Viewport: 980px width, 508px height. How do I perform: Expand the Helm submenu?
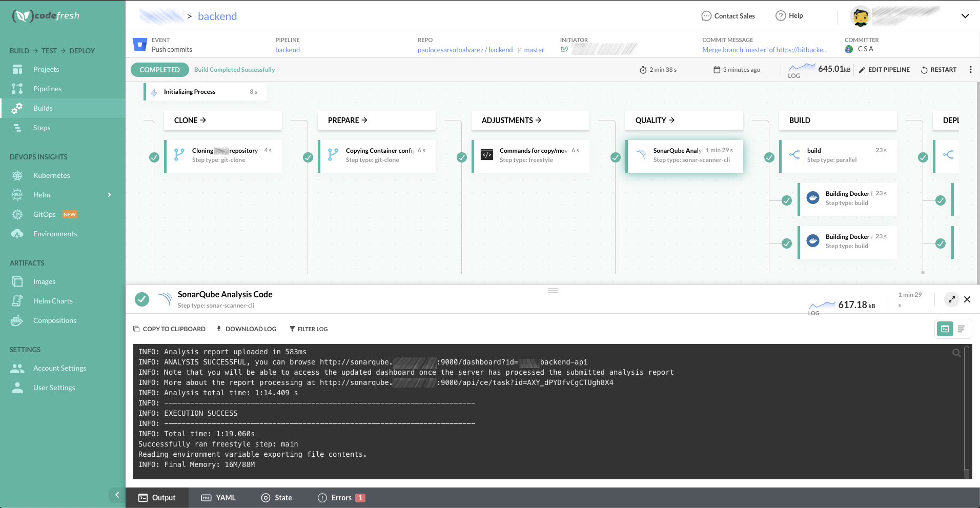tap(109, 195)
